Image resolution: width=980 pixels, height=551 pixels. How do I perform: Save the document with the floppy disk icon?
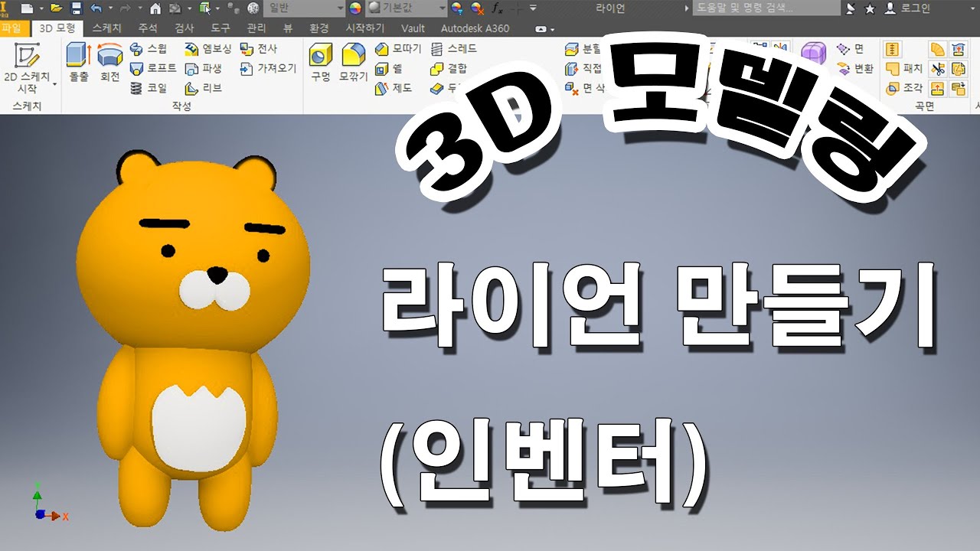pyautogui.click(x=76, y=8)
